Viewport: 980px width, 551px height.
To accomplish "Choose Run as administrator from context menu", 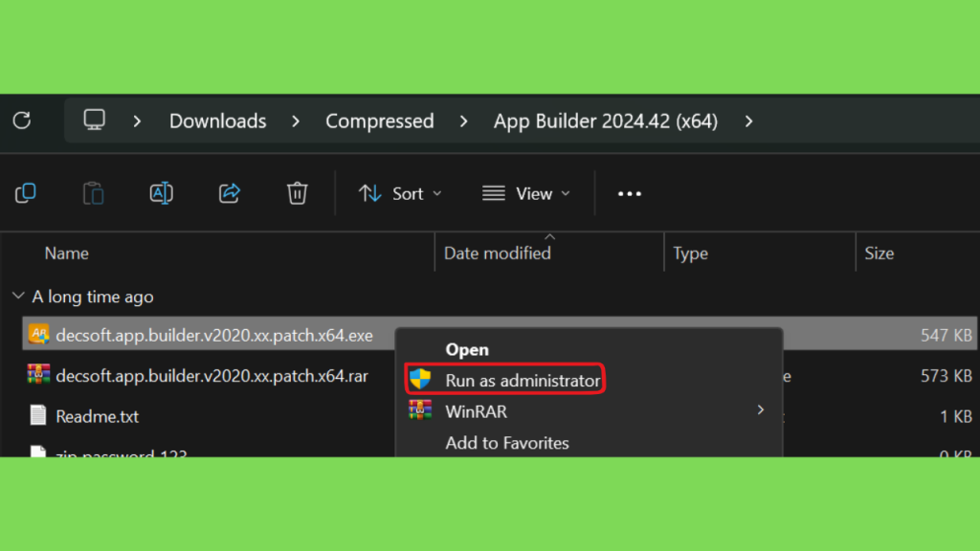I will (x=523, y=381).
